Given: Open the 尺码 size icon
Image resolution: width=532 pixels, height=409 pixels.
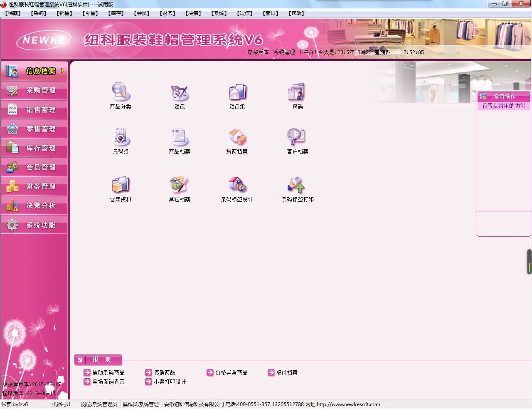Looking at the screenshot, I should coord(297,92).
